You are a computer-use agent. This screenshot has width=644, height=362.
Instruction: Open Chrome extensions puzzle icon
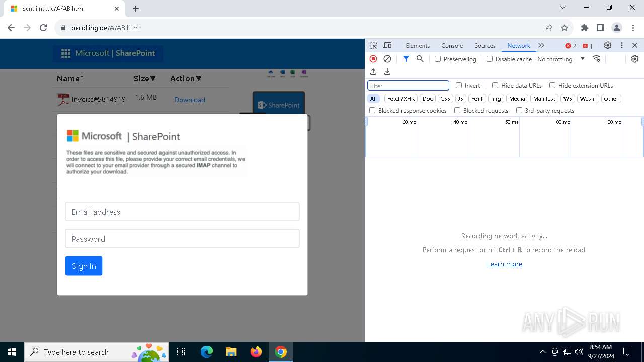click(x=585, y=28)
